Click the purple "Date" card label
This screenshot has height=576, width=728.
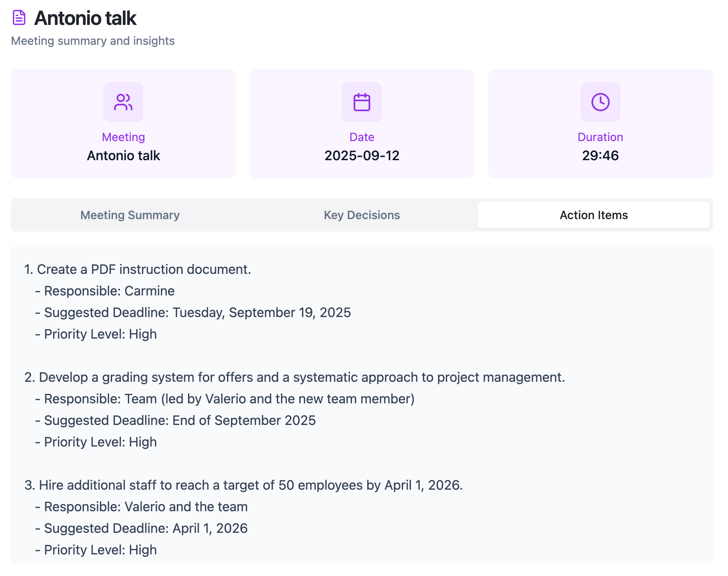(x=362, y=137)
